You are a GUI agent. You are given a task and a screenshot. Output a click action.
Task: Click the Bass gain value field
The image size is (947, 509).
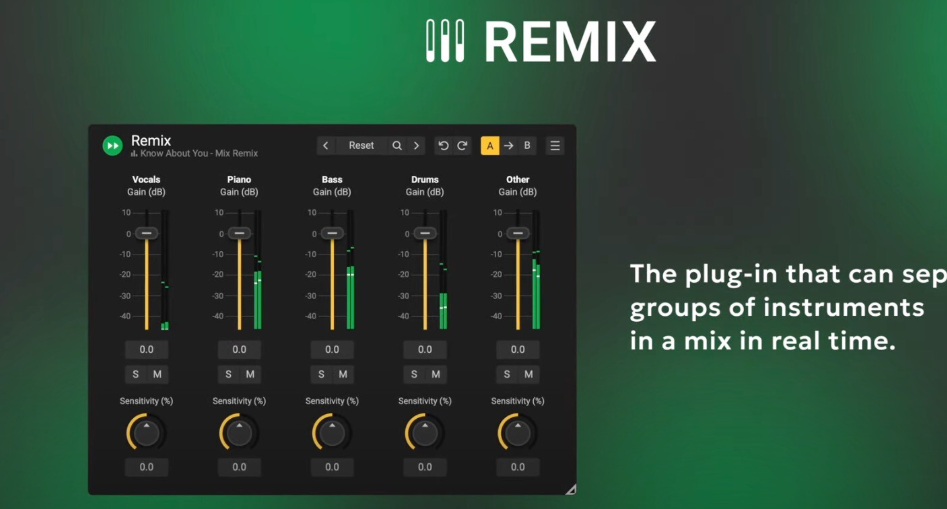332,350
